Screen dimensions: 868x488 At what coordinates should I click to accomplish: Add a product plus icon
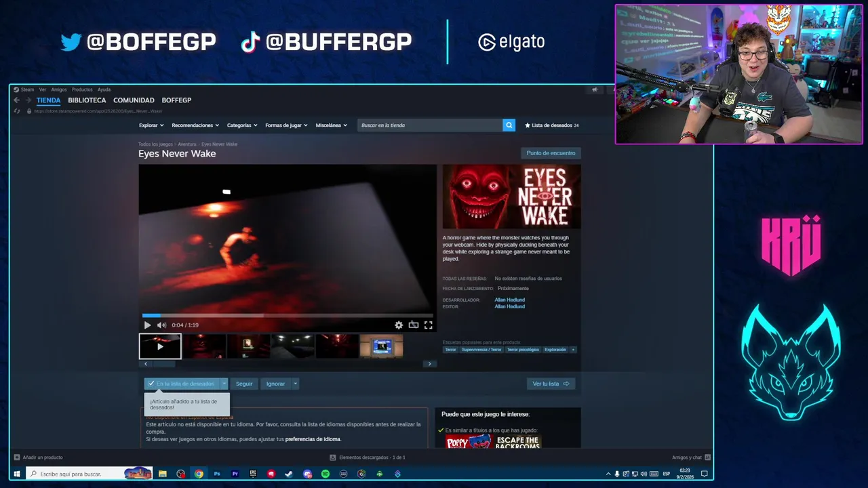(17, 457)
